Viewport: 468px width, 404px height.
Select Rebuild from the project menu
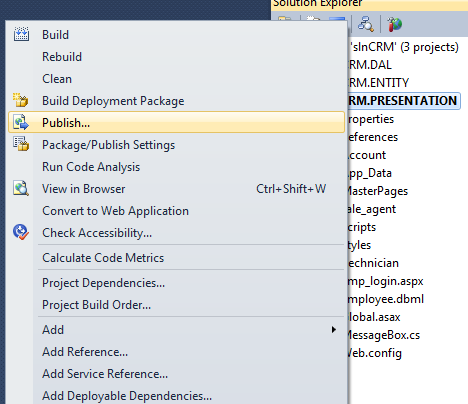(62, 57)
